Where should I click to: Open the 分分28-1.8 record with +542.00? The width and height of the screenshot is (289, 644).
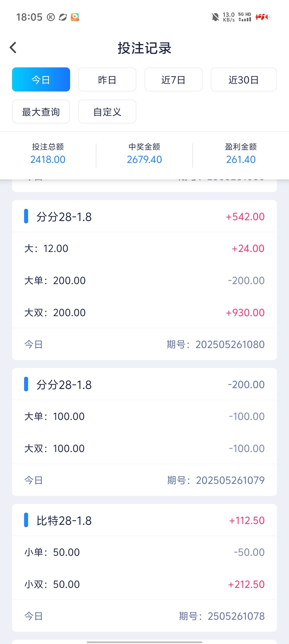144,217
